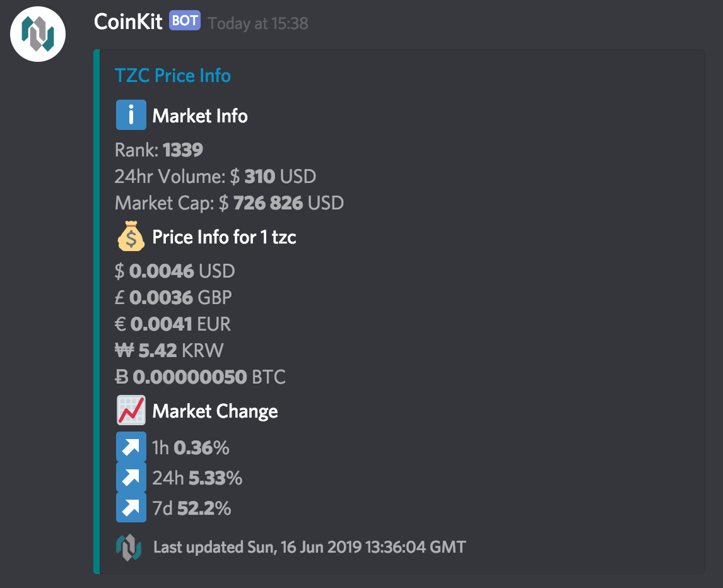This screenshot has width=723, height=588.
Task: Click the Rank 1339 line
Action: [x=158, y=150]
